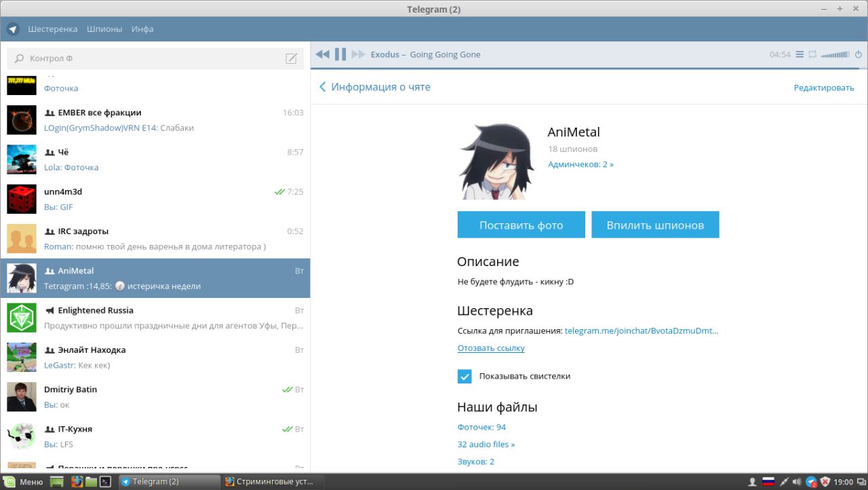Launch Firefox from the taskbar launcher
868x490 pixels.
(77, 482)
